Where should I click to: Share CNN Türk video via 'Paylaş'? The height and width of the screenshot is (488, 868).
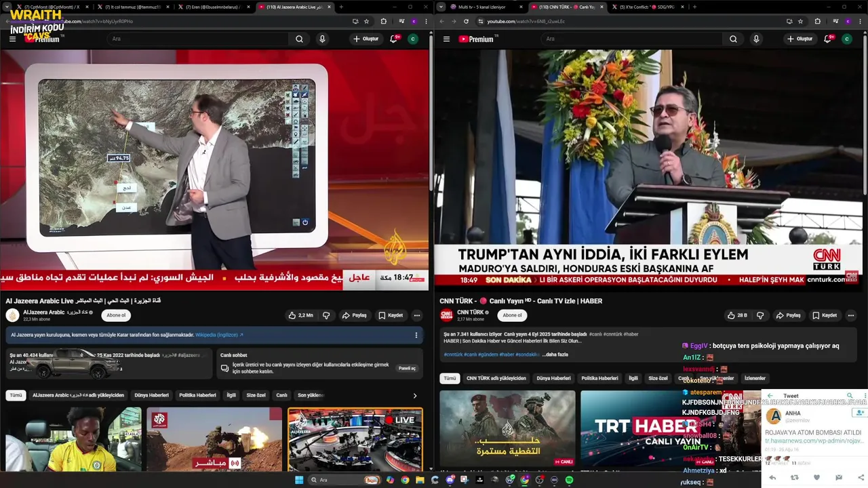point(788,315)
